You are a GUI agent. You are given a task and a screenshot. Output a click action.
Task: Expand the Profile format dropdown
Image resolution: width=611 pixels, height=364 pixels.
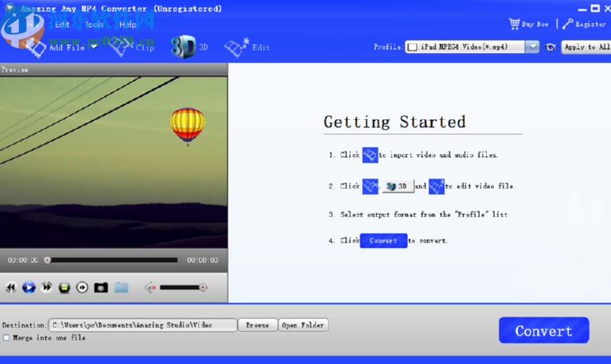click(x=532, y=47)
